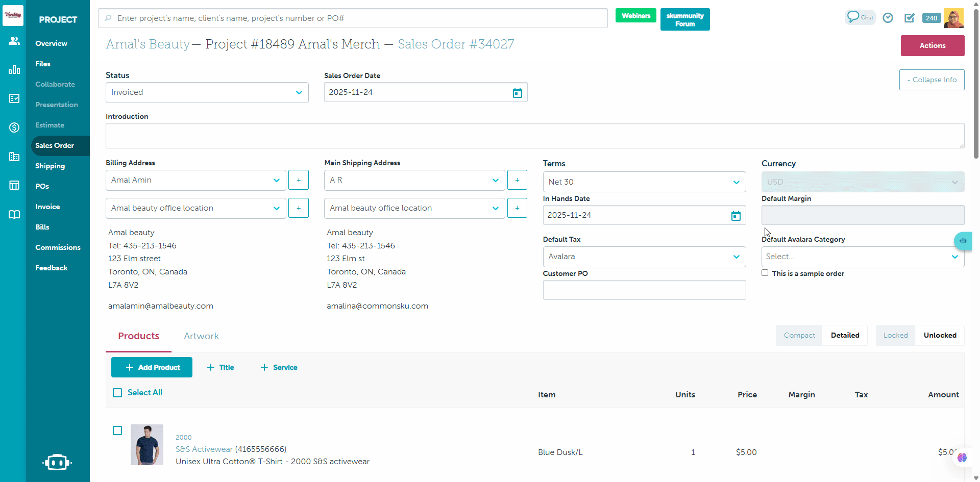The height and width of the screenshot is (482, 980).
Task: Open the Terms dropdown set to Net 30
Action: 644,182
